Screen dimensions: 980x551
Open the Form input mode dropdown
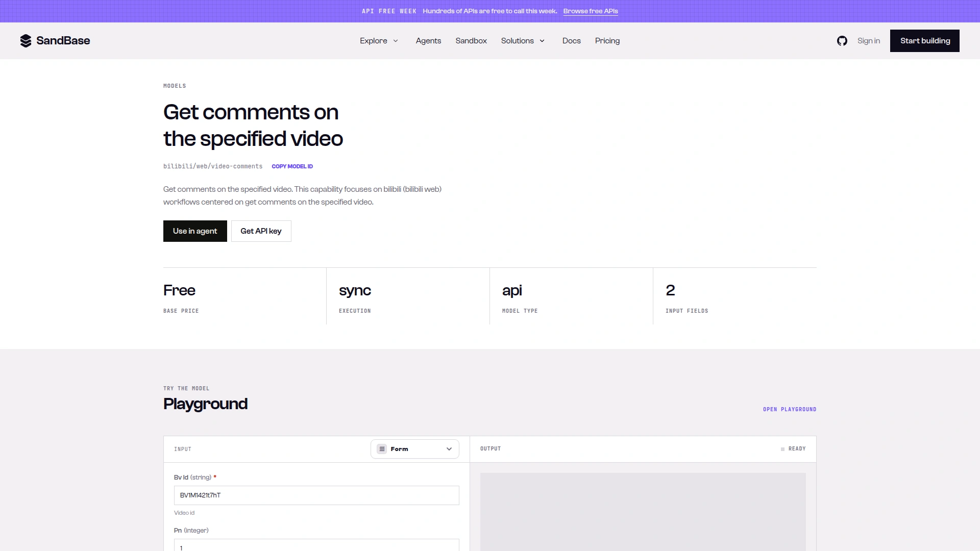coord(414,449)
